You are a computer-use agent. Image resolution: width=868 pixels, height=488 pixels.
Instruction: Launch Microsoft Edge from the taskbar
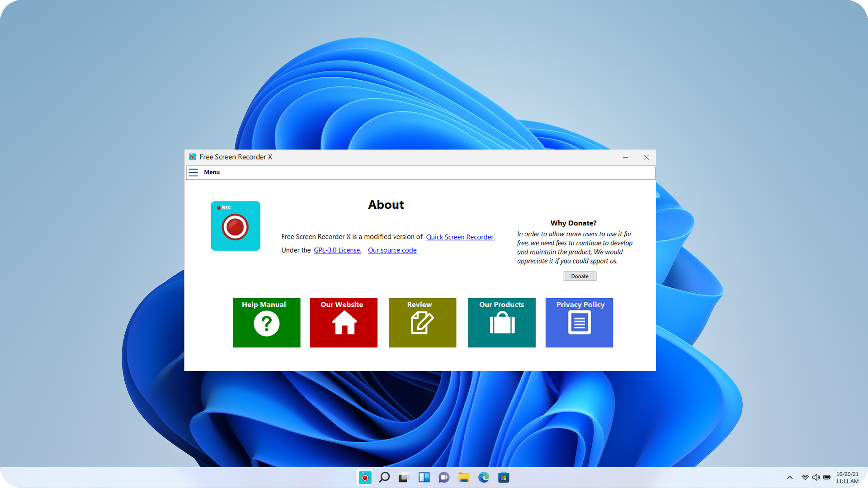(484, 477)
